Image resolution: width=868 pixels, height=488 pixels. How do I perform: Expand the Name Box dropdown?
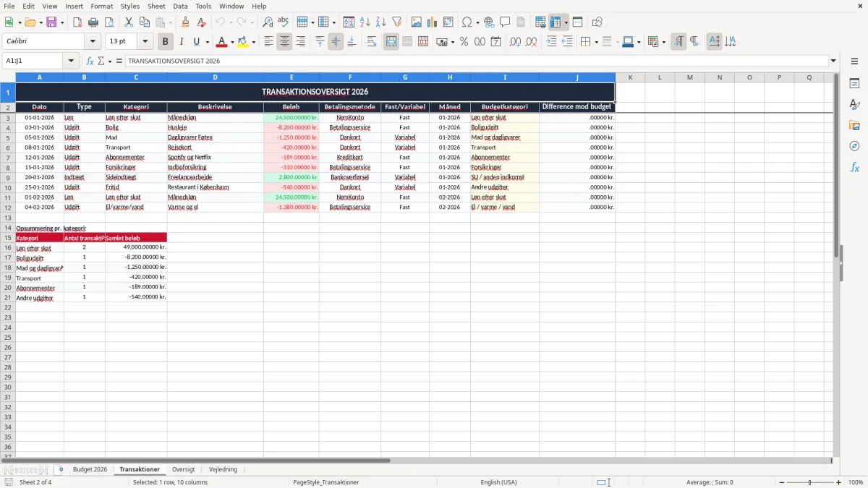coord(72,61)
